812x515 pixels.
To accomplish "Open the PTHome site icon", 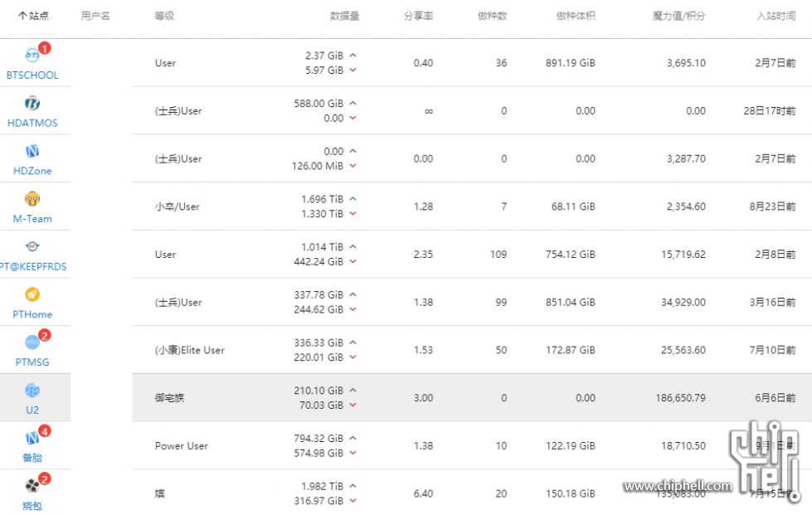I will pos(32,294).
